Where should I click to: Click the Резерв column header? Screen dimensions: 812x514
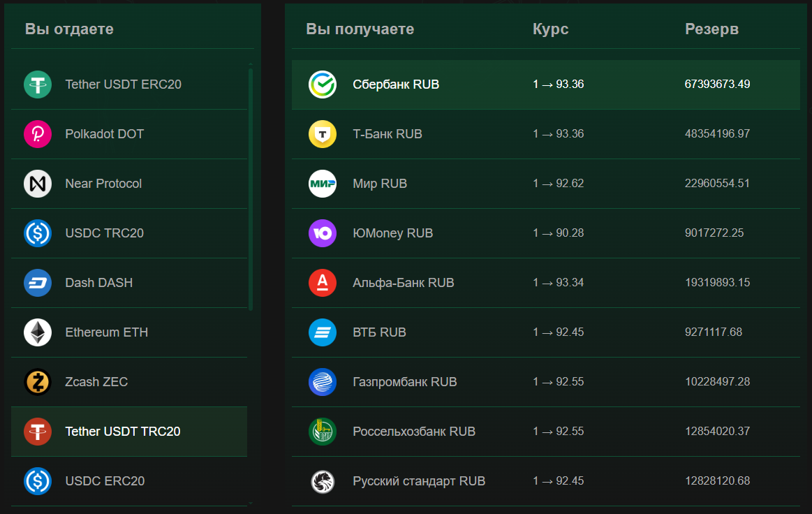click(711, 29)
